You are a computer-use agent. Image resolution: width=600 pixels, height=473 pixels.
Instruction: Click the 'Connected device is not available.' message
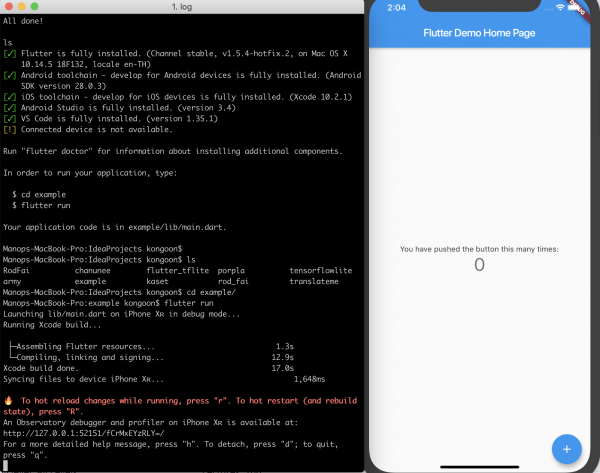96,130
